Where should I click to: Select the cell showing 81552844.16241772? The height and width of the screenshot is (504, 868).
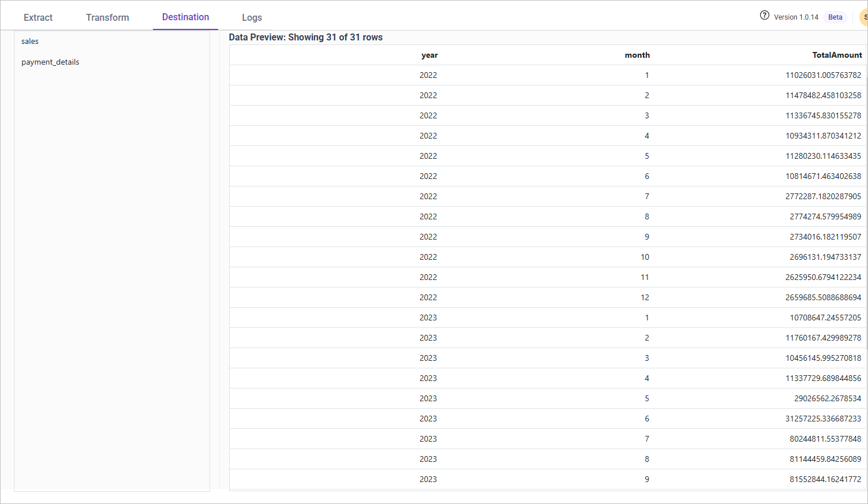(825, 480)
